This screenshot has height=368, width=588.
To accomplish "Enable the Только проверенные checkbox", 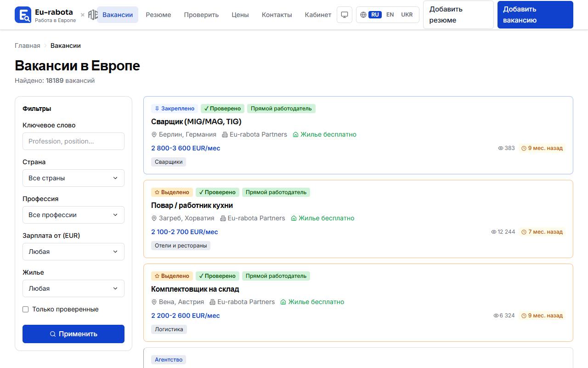I will coord(26,310).
